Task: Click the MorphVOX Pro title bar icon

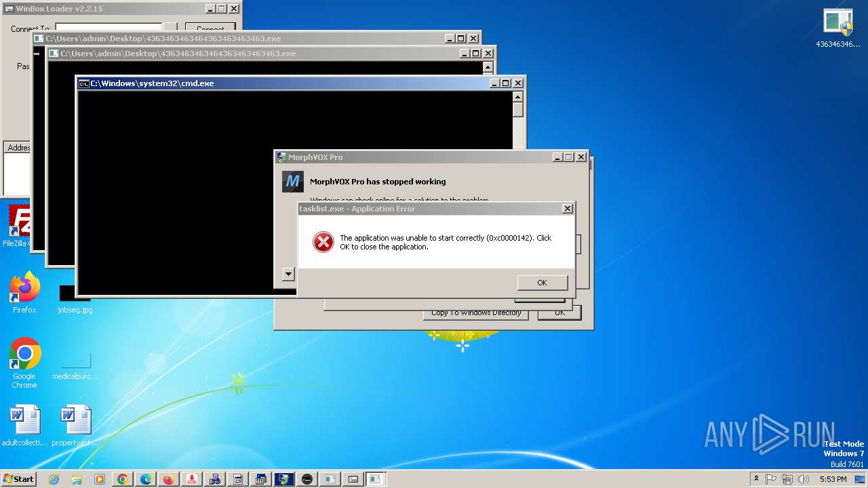Action: (281, 157)
